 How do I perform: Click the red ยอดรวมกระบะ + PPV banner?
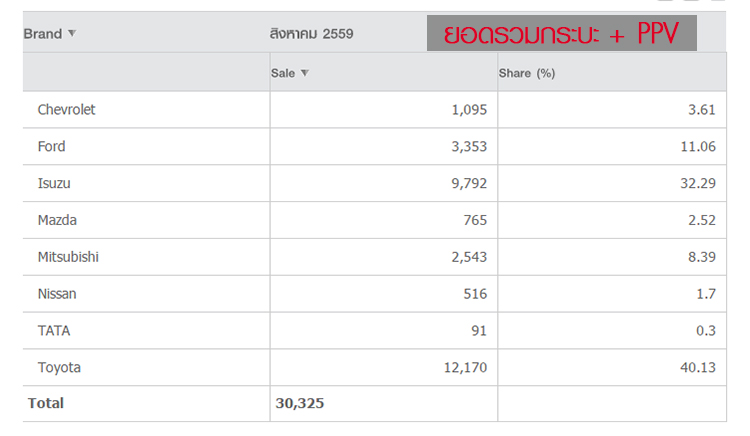click(561, 34)
